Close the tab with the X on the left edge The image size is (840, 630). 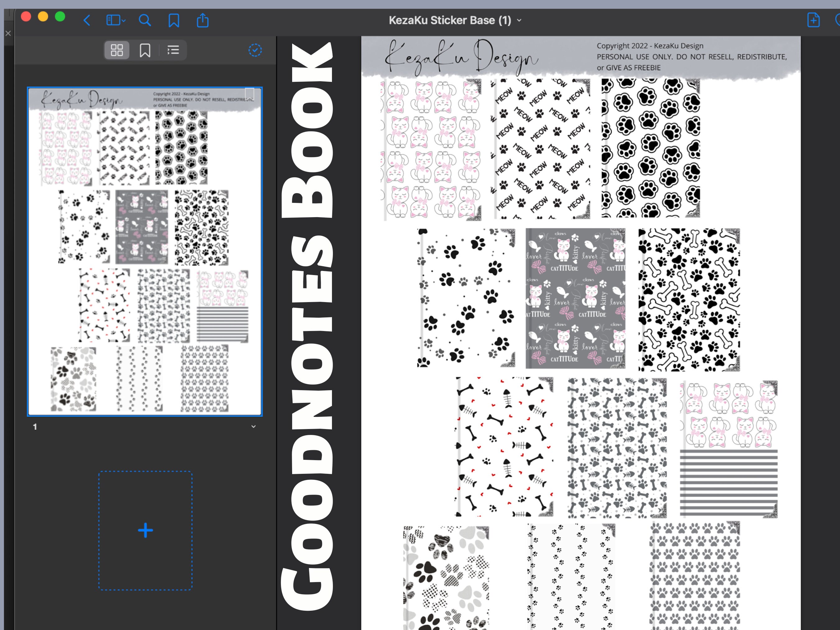7,33
